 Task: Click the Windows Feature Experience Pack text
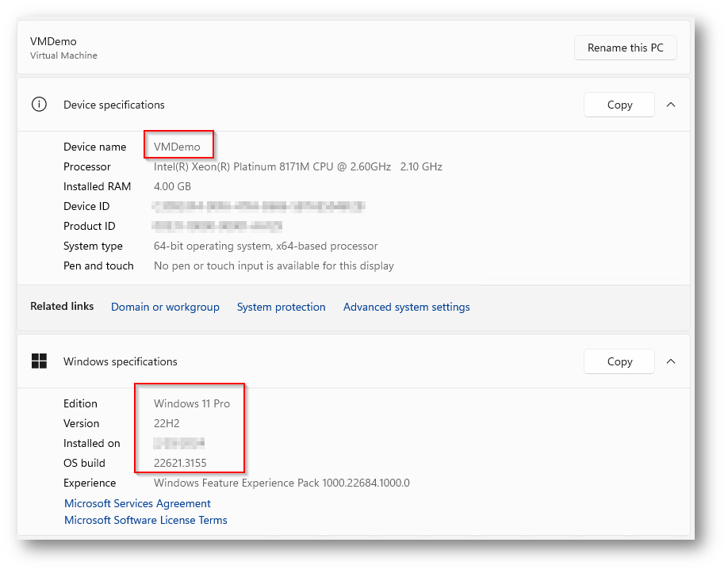pos(281,483)
